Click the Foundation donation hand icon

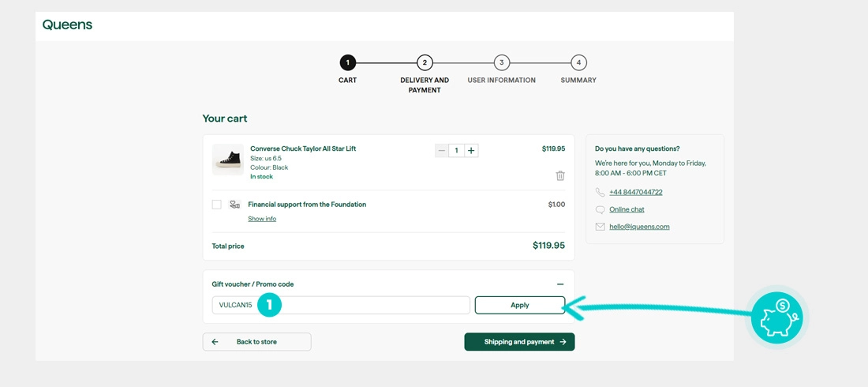coord(234,205)
